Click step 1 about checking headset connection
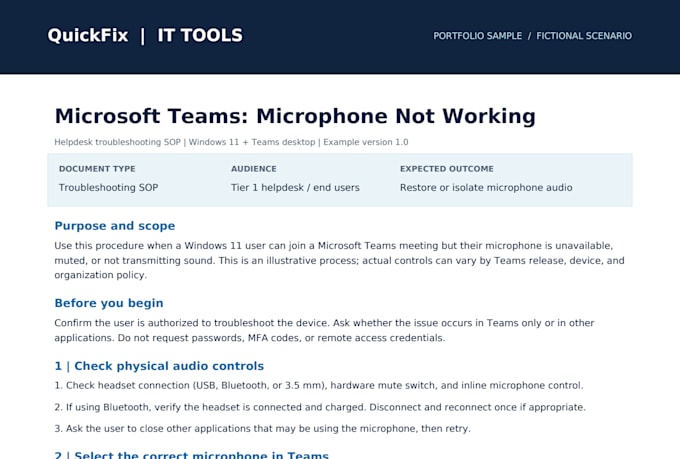Screen dimensions: 680x459 coord(319,385)
